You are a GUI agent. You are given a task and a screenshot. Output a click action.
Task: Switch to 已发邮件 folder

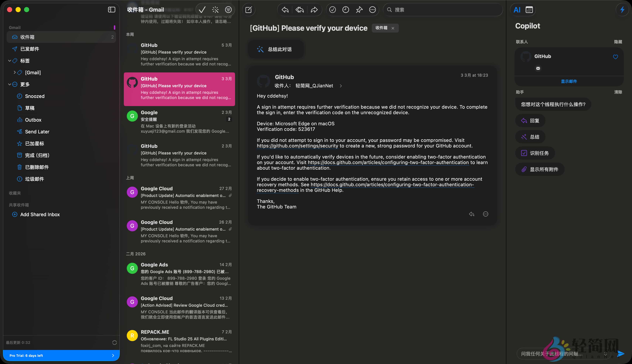[29, 49]
